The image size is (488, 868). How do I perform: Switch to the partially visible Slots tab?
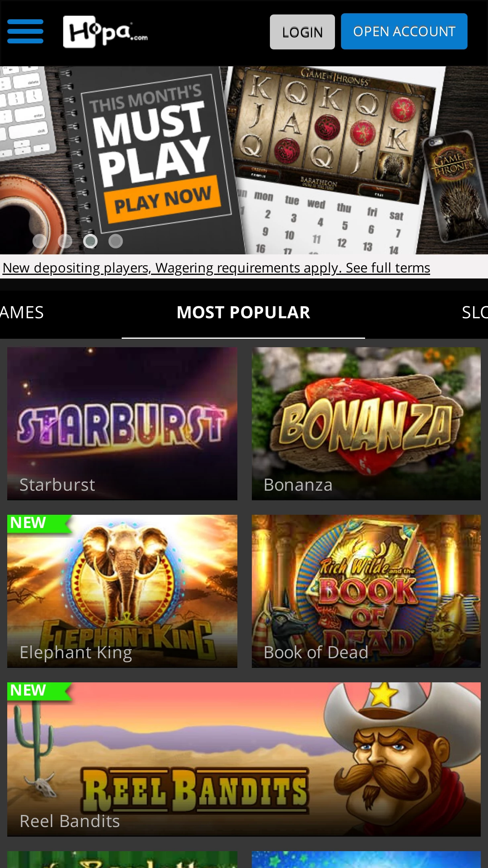coord(475,313)
